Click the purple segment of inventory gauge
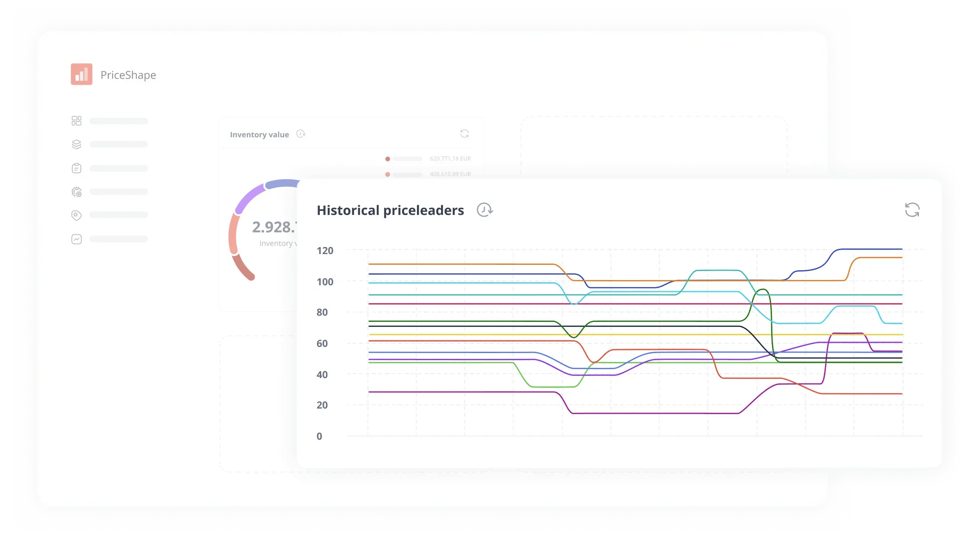 pos(249,198)
